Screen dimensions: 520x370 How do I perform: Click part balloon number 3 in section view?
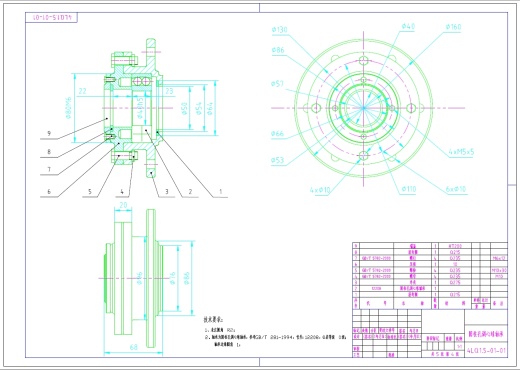(167, 192)
